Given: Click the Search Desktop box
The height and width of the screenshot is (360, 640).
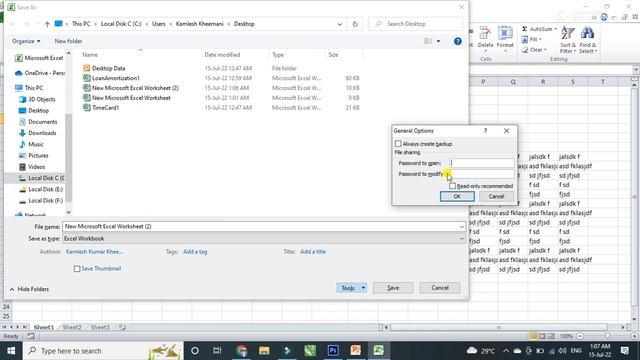Looking at the screenshot, I should [416, 24].
